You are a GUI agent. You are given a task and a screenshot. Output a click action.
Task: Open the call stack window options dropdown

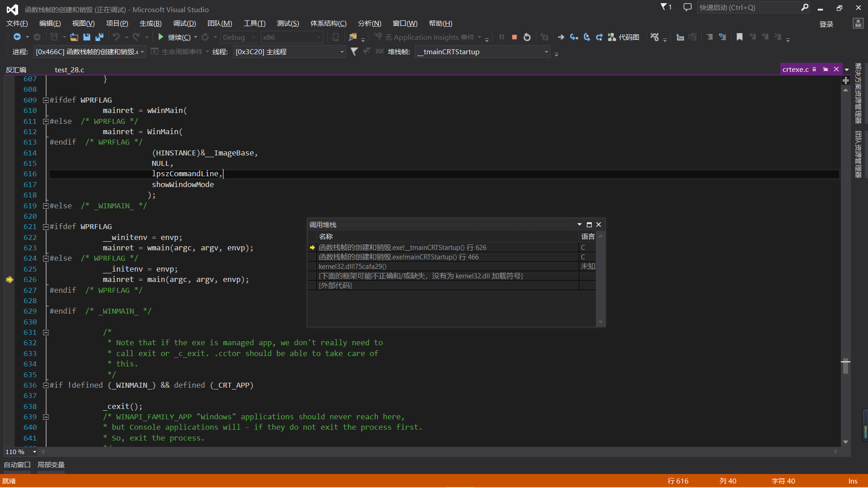coord(580,225)
